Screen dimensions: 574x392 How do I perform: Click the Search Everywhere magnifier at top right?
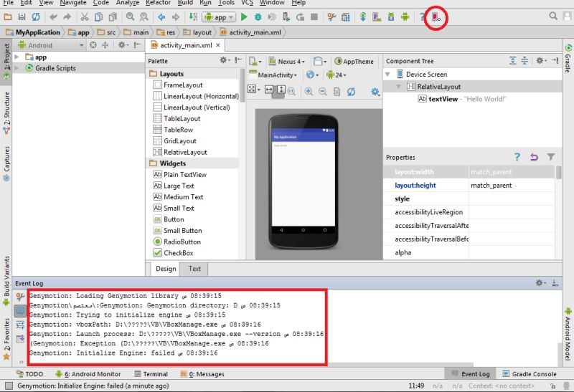coord(553,16)
